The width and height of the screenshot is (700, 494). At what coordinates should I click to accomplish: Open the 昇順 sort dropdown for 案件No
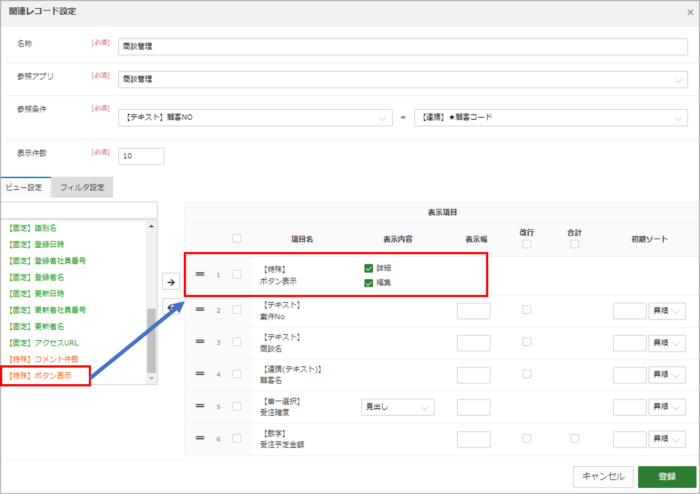pyautogui.click(x=667, y=311)
